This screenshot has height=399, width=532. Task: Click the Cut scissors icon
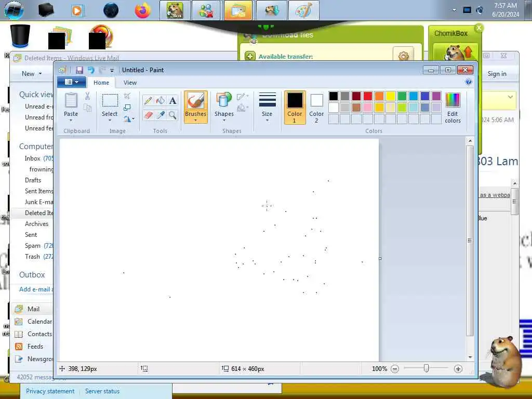87,96
